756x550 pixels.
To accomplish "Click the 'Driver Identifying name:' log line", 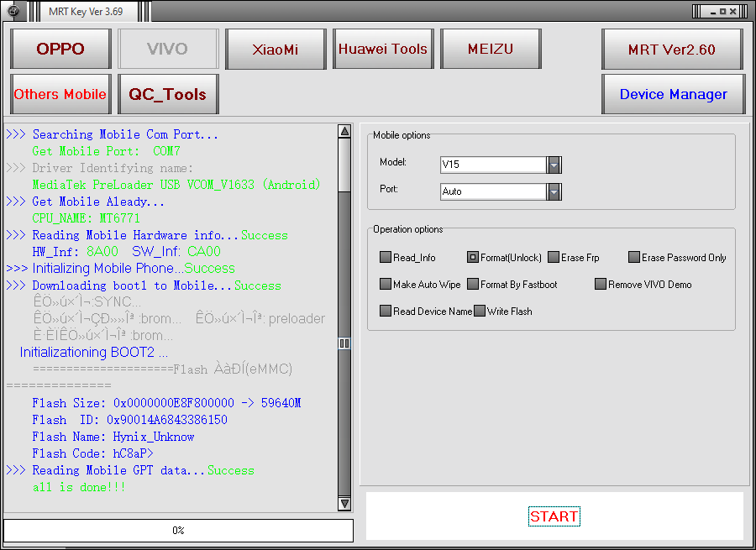I will tap(99, 168).
